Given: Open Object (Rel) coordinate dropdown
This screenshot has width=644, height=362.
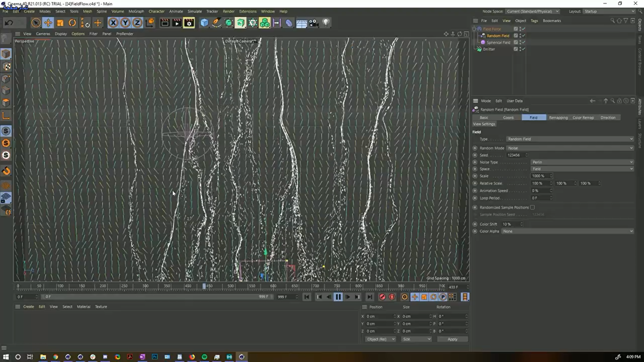Looking at the screenshot, I should 380,339.
